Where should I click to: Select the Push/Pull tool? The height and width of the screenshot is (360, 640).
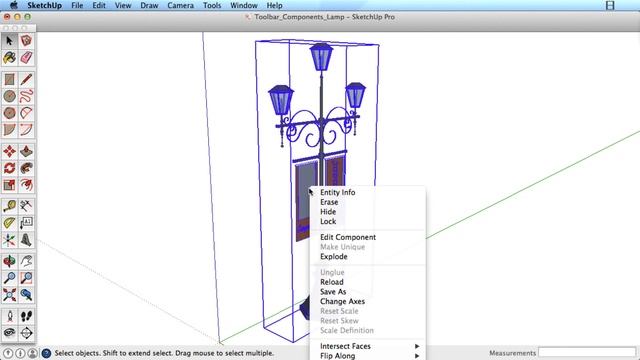tap(27, 151)
